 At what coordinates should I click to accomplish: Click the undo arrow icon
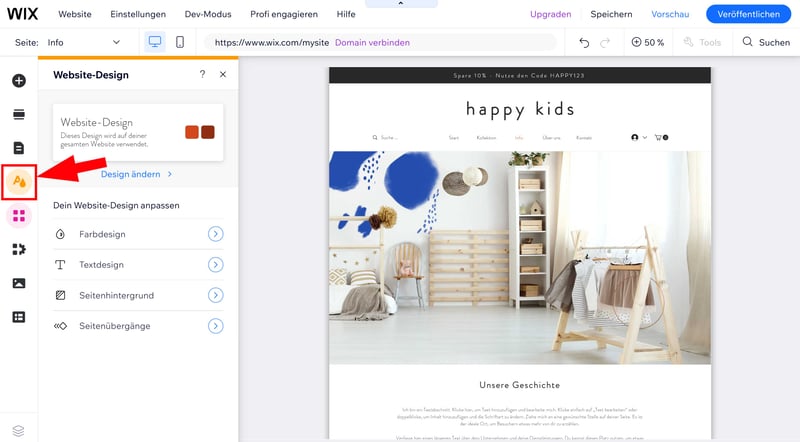(x=584, y=42)
